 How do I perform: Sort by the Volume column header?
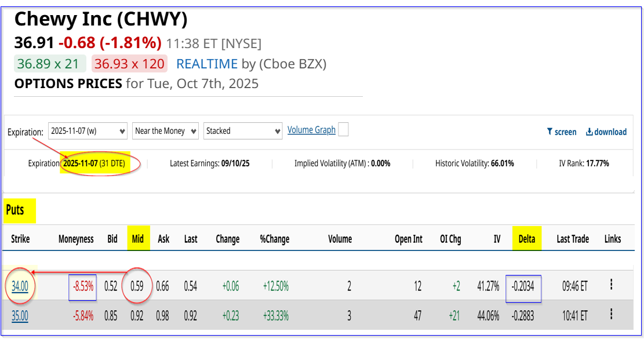pyautogui.click(x=340, y=239)
